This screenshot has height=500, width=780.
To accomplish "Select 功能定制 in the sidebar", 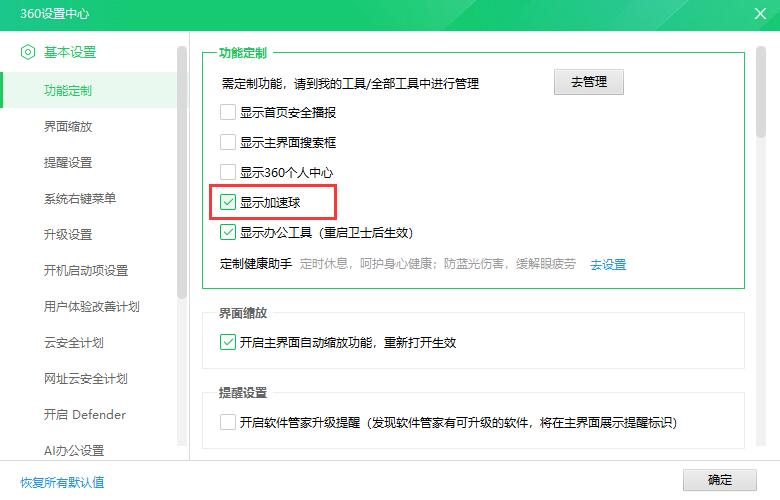I will 68,90.
